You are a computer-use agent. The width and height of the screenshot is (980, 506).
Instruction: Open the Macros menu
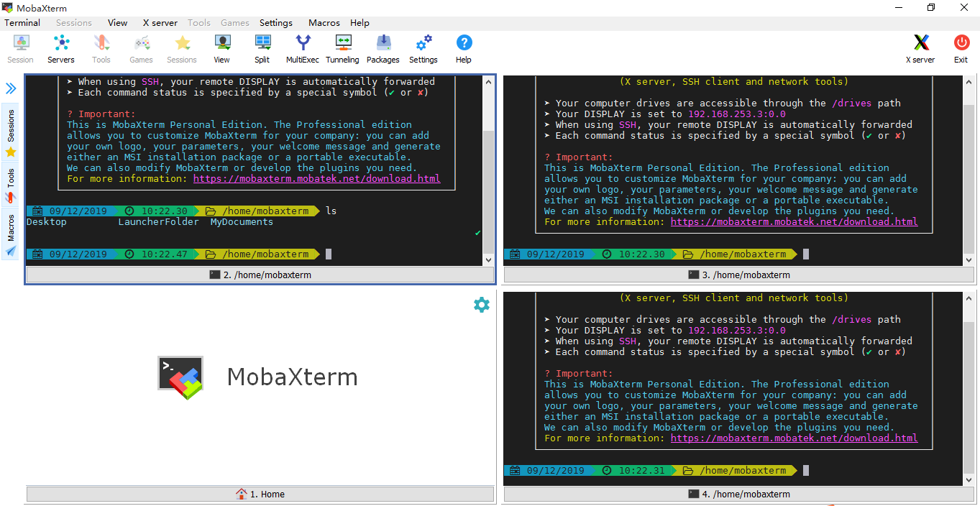(324, 22)
